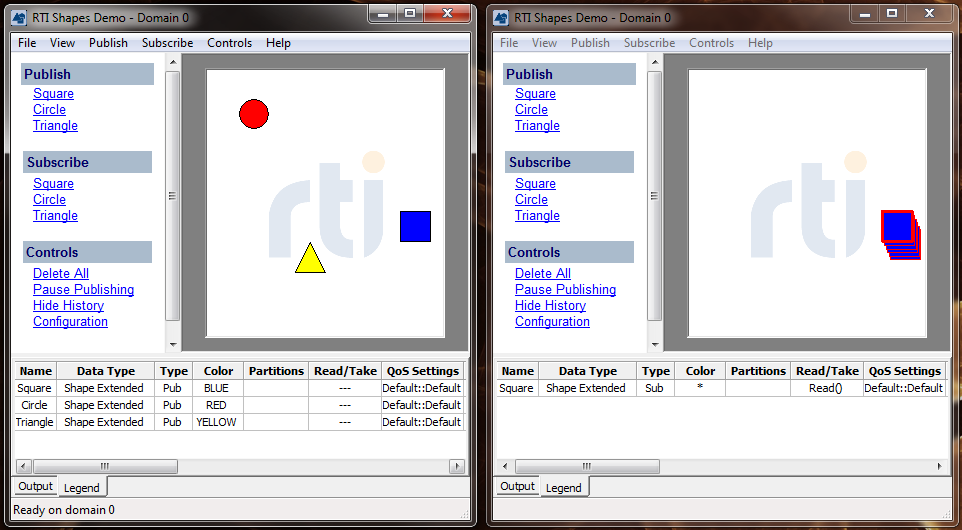962x530 pixels.
Task: Click vertical scrollbar thumb in left window sidebar
Action: [x=172, y=196]
